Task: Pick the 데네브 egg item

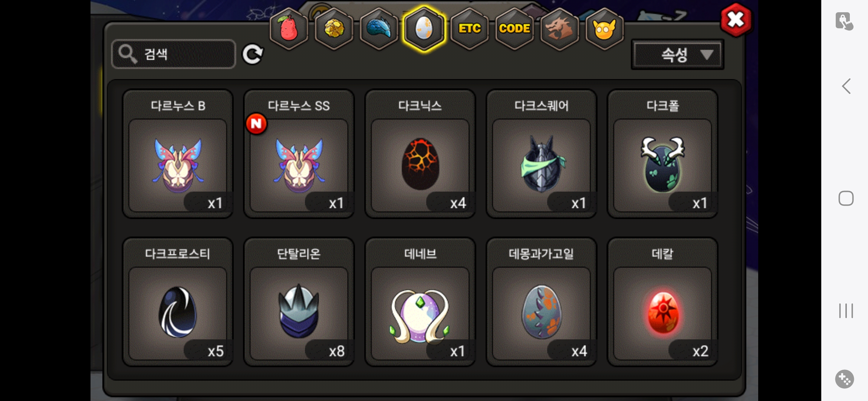Action: pos(420,302)
